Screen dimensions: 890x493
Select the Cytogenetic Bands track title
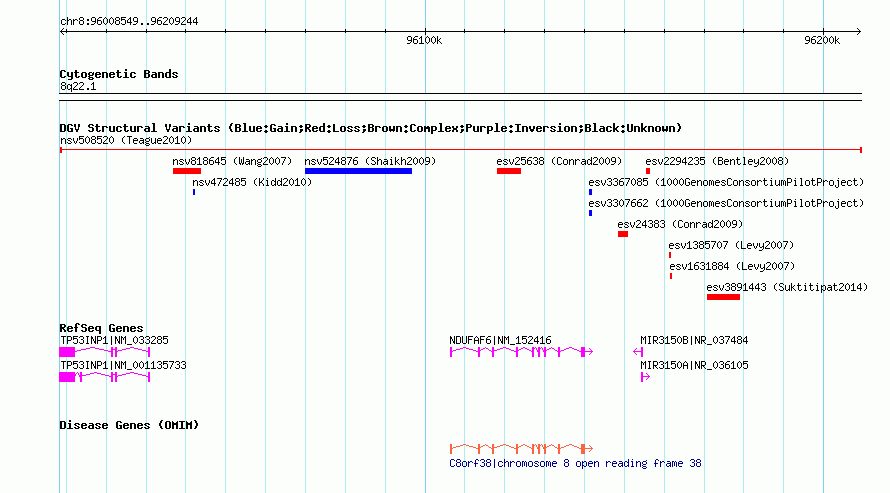(119, 74)
